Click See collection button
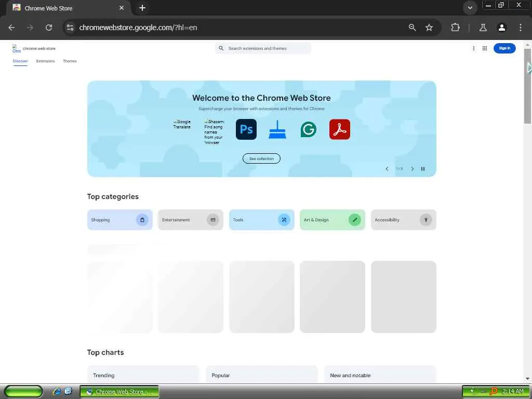Screen dimensions: 532x399 261,158
